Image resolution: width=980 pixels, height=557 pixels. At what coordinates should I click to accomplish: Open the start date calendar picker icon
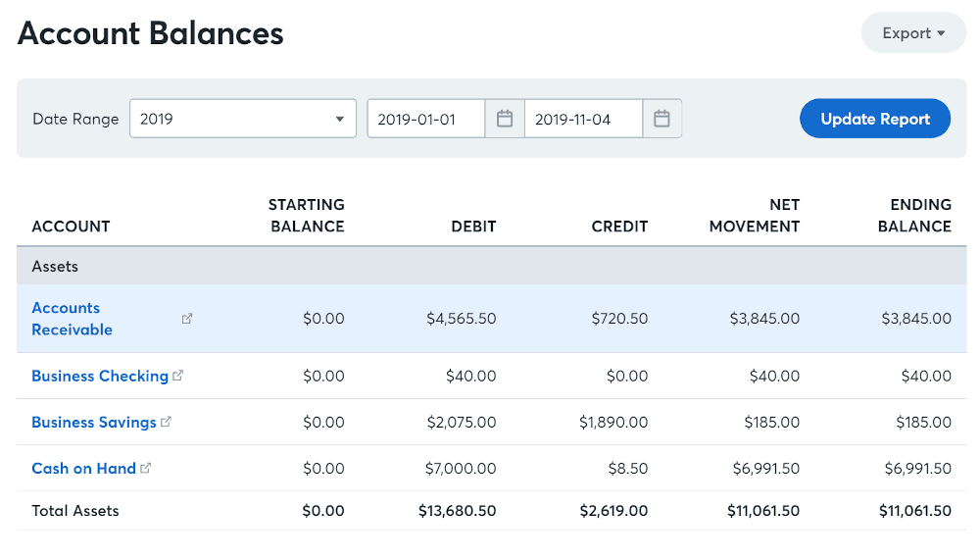[x=505, y=118]
